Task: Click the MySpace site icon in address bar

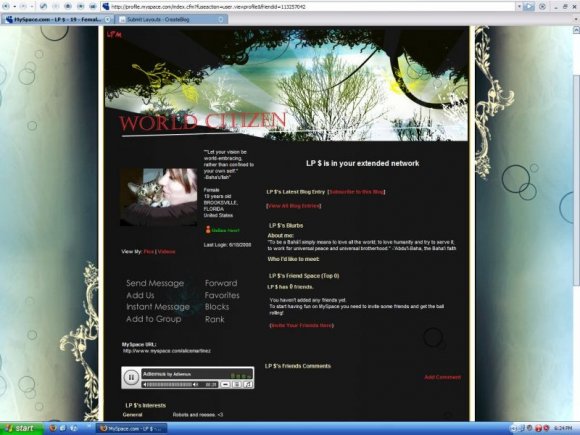Action: 105,6
